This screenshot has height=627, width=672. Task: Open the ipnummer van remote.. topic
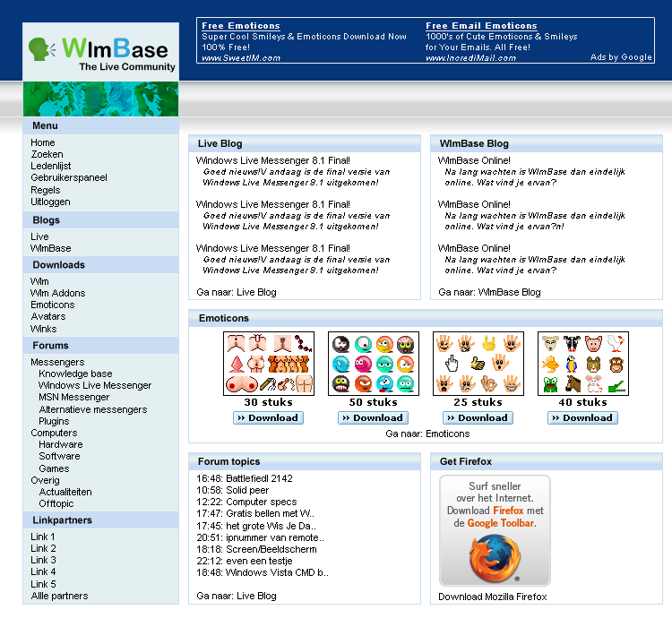click(x=261, y=537)
